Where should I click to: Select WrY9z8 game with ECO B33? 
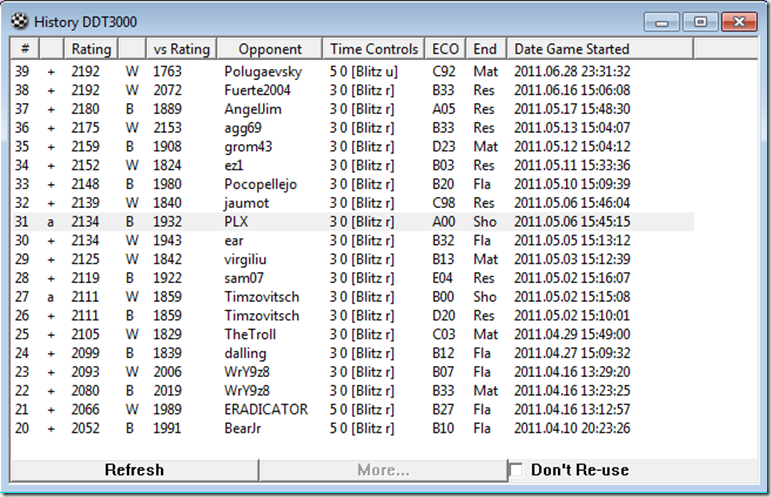[353, 390]
